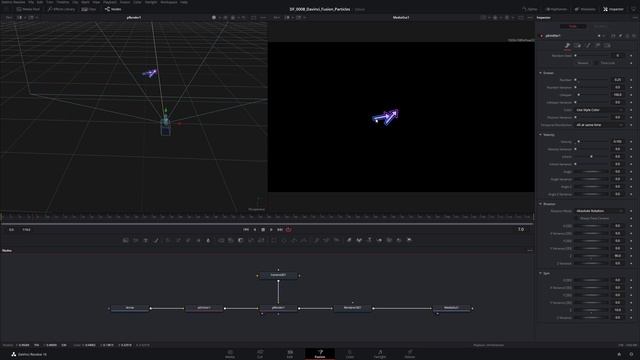This screenshot has height=360, width=640.
Task: Switch to the Color page tab
Action: coord(350,354)
